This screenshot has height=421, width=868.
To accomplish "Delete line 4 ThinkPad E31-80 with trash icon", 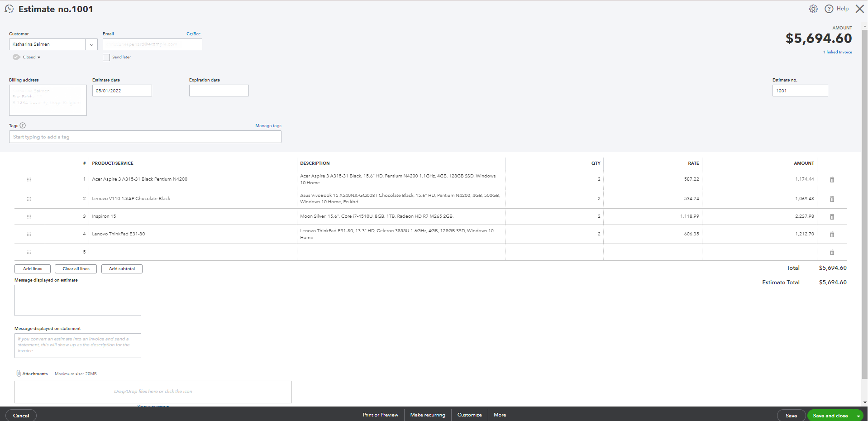I will click(x=832, y=234).
